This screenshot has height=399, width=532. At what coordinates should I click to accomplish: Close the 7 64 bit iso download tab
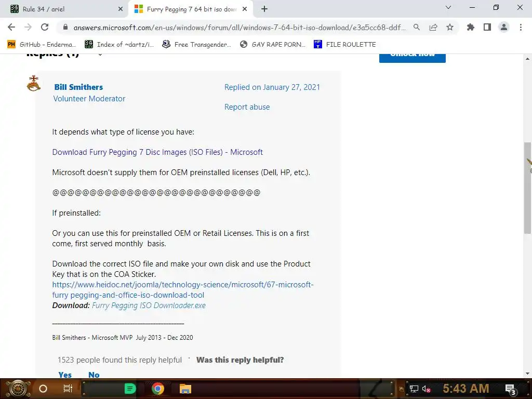[245, 9]
